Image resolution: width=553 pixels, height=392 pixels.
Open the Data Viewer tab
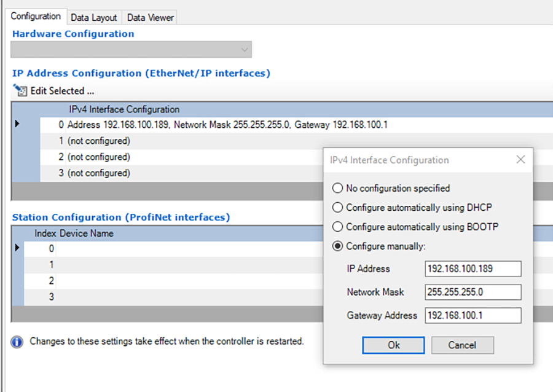pyautogui.click(x=151, y=18)
